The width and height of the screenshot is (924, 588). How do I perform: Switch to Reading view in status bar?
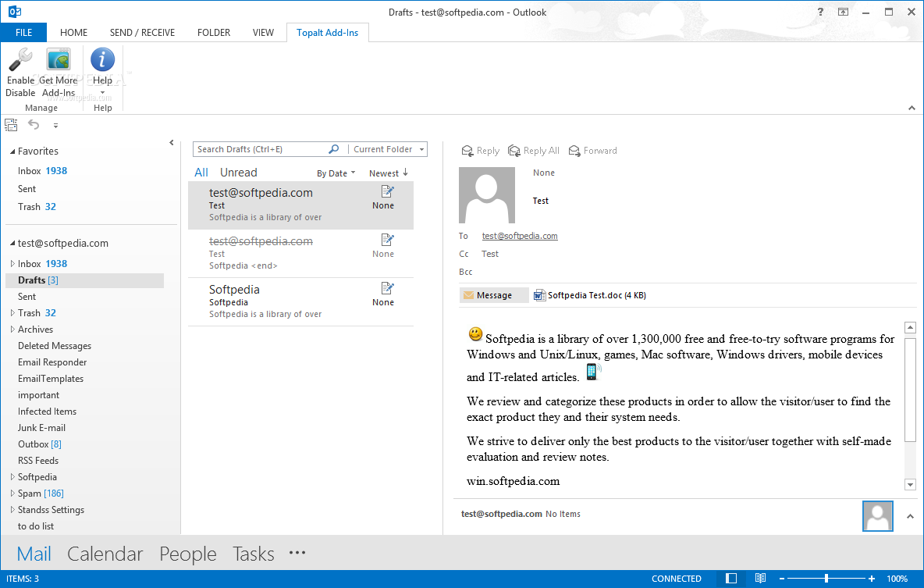(x=760, y=579)
